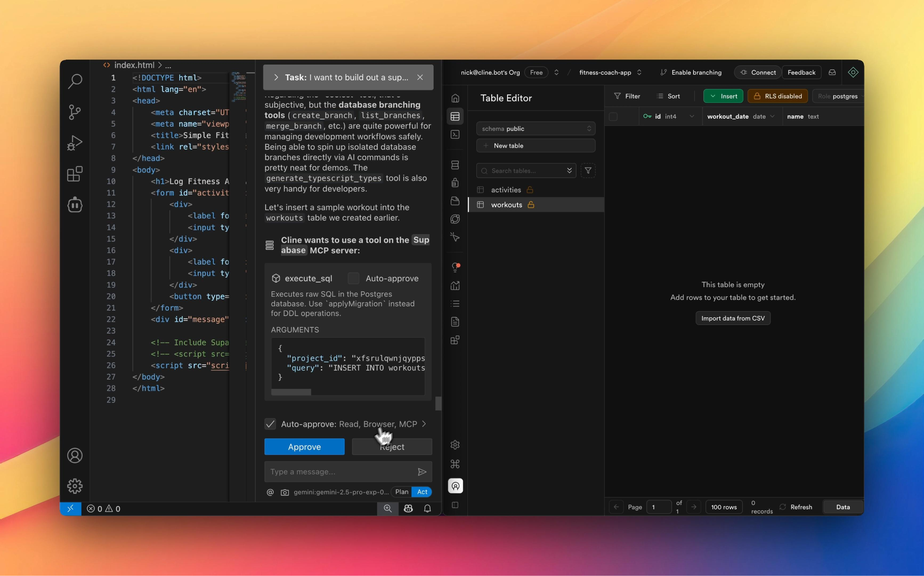Click the New table button
Screen dimensions: 924x576
(536, 146)
